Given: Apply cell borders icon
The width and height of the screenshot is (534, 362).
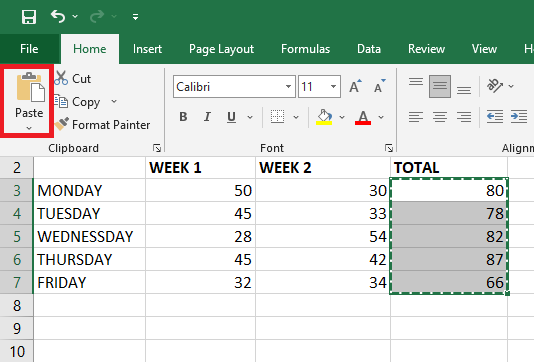Looking at the screenshot, I should point(278,117).
